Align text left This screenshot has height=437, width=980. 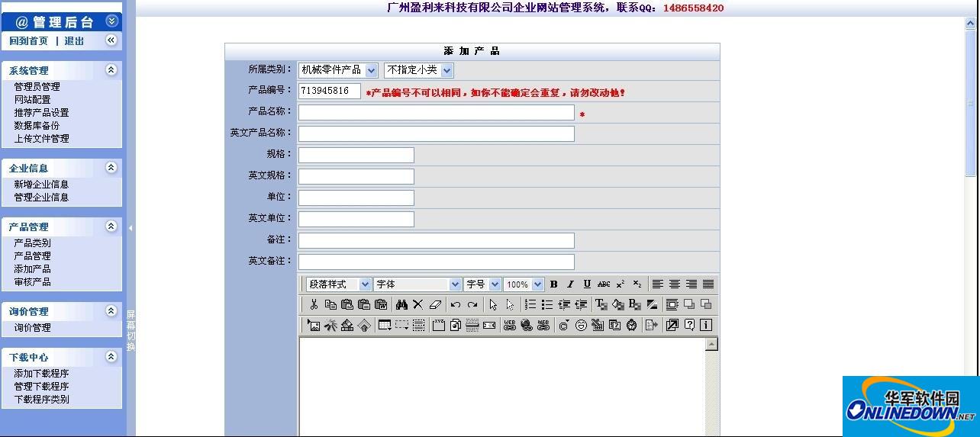pyautogui.click(x=658, y=284)
